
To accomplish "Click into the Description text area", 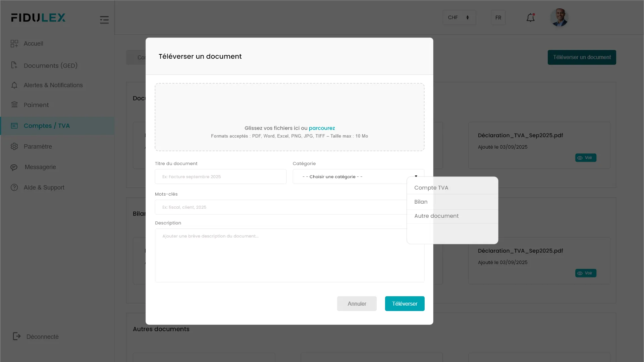I will (x=280, y=255).
